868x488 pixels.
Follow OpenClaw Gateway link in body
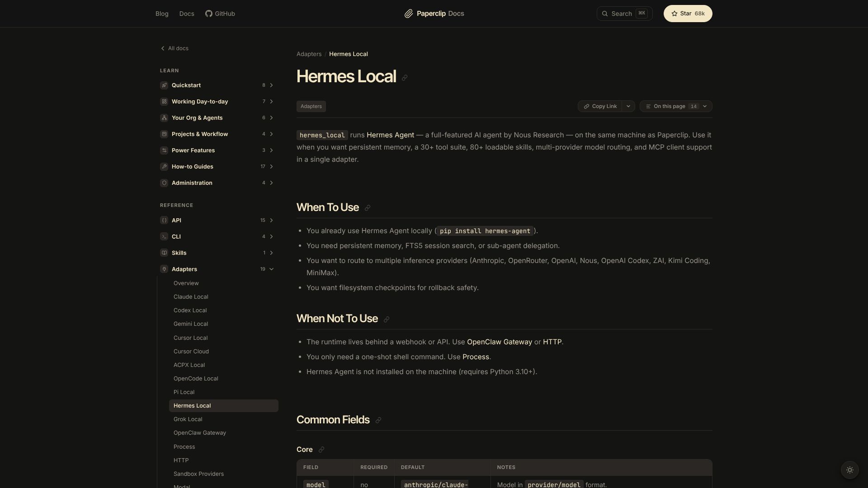[499, 342]
